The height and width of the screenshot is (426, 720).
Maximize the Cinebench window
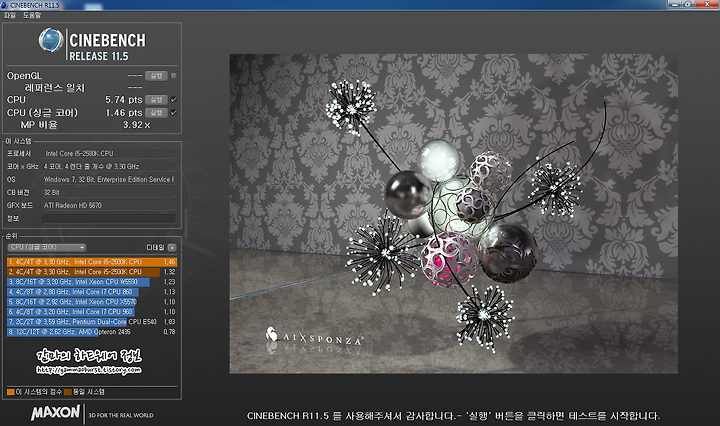point(687,4)
